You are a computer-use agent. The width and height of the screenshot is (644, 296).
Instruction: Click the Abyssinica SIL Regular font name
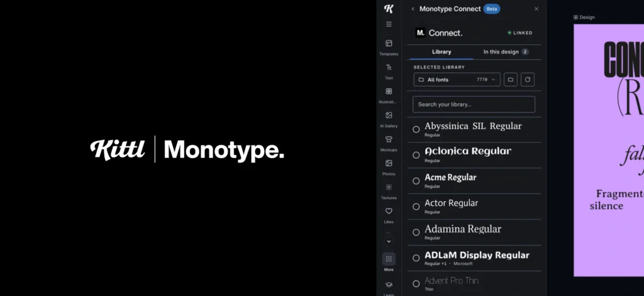coord(473,126)
